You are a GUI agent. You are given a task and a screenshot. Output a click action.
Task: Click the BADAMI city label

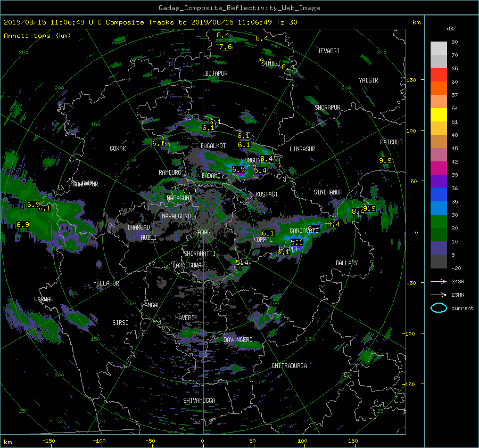pyautogui.click(x=211, y=176)
